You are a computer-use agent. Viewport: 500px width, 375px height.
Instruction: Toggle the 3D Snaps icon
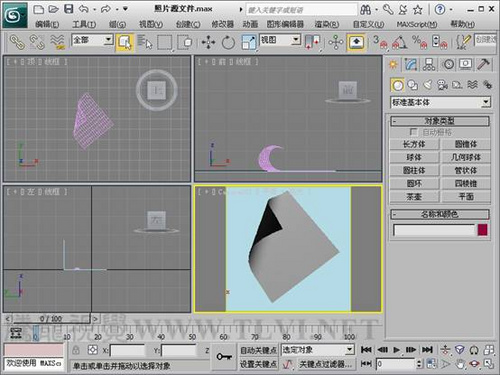click(x=381, y=42)
